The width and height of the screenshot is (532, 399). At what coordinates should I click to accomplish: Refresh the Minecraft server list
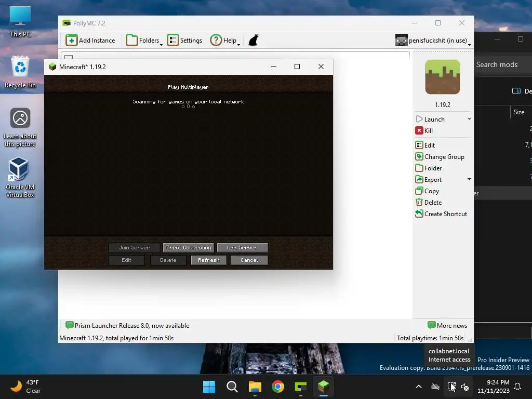(x=209, y=260)
